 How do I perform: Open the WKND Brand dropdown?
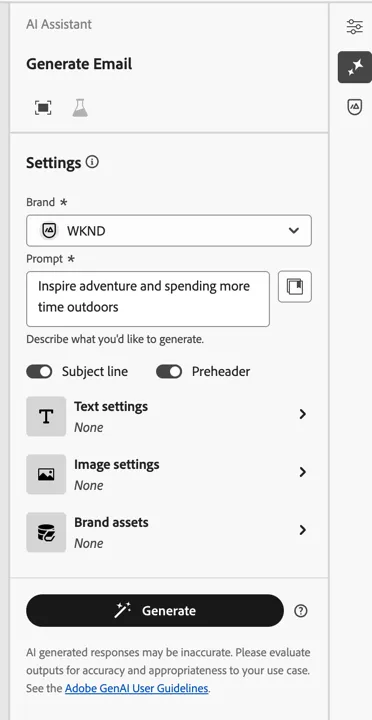click(x=169, y=231)
